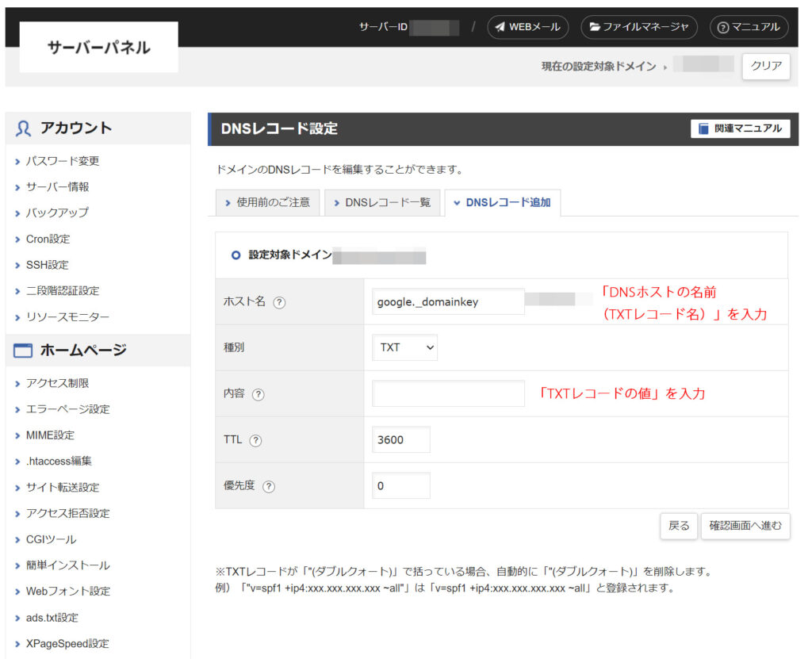This screenshot has width=812, height=659.
Task: Open WEBメール from the top bar
Action: coord(527,26)
